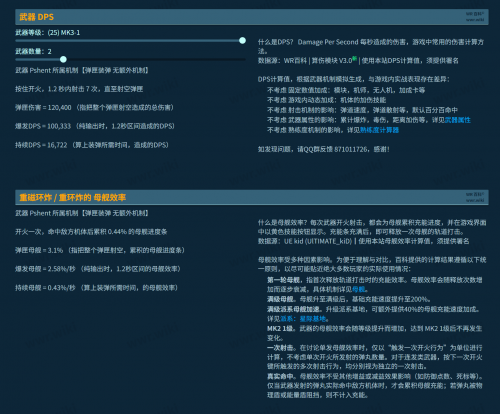Click the 武器 DPS section header
Image resolution: width=500 pixels, height=414 pixels.
(252, 17)
